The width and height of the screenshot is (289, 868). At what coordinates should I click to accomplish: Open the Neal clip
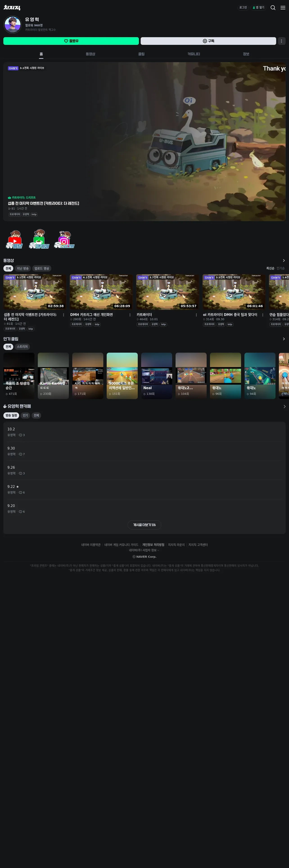pos(156,376)
